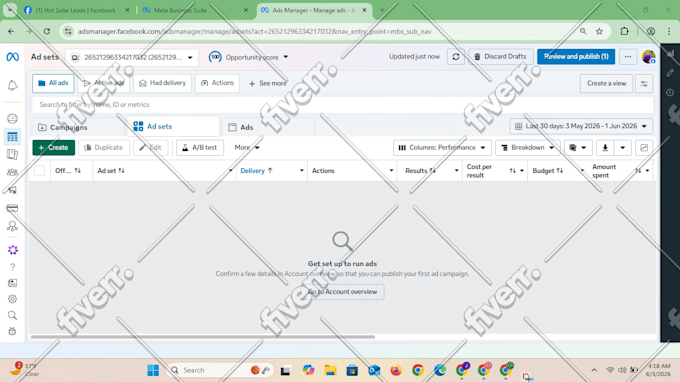Select the All ads filter

(53, 83)
